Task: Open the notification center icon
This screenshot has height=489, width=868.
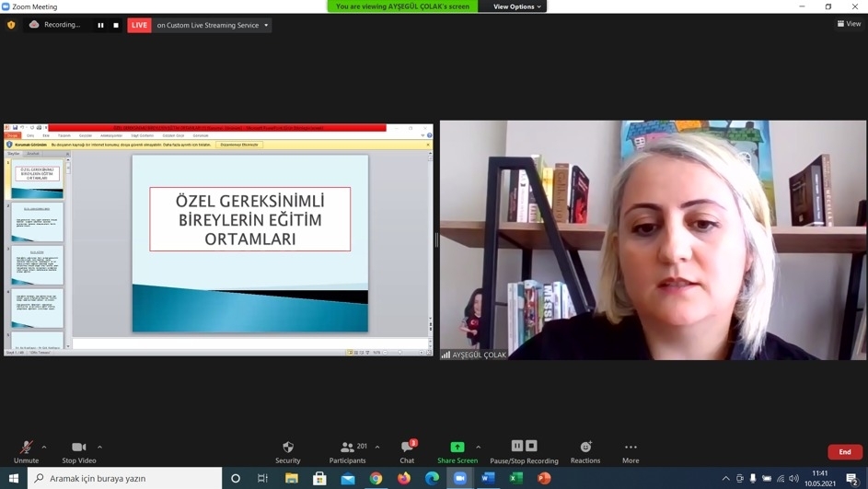Action: point(852,479)
